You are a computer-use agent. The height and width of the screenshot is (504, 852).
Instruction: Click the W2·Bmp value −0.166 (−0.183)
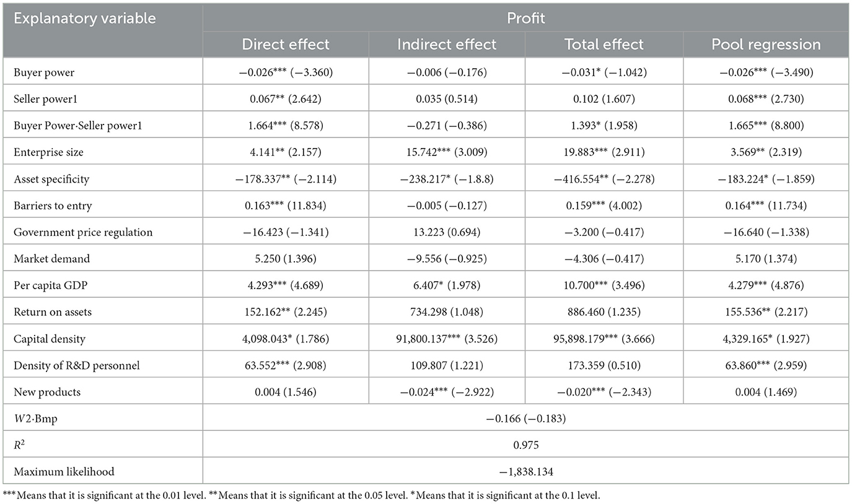[x=525, y=419]
